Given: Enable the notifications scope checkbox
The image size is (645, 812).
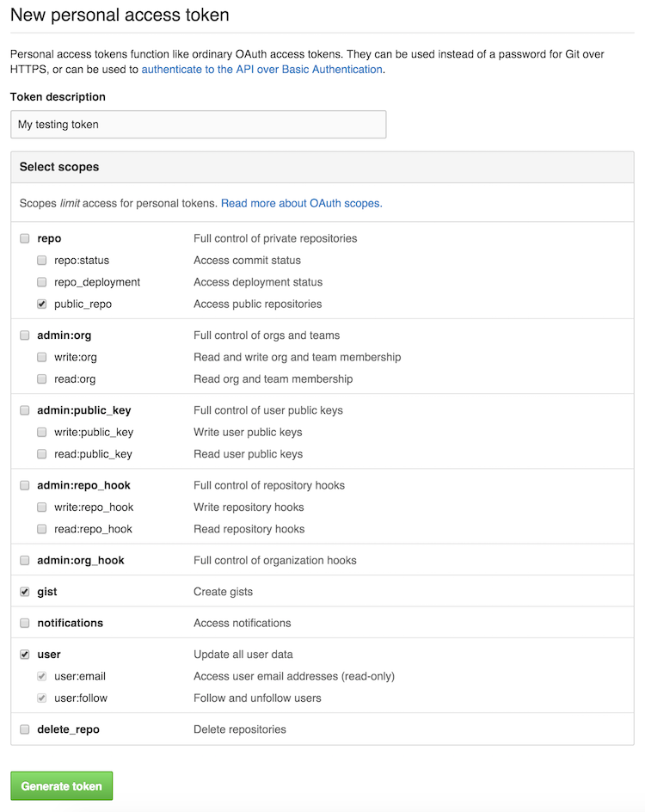Looking at the screenshot, I should [x=25, y=623].
